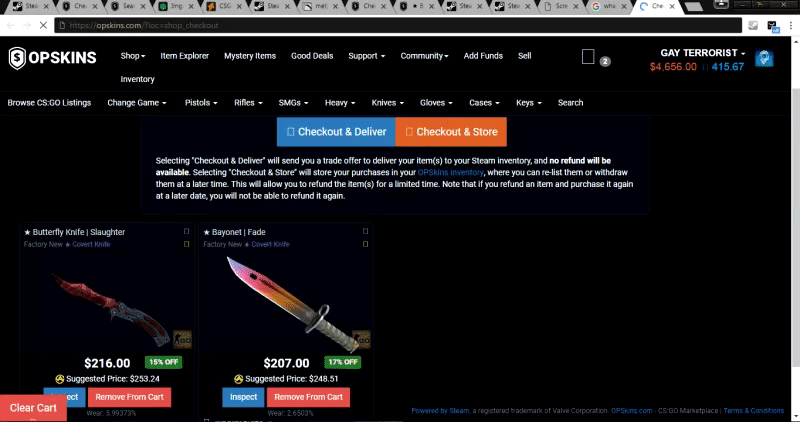
Task: Click the 15% OFF badge
Action: (x=164, y=362)
